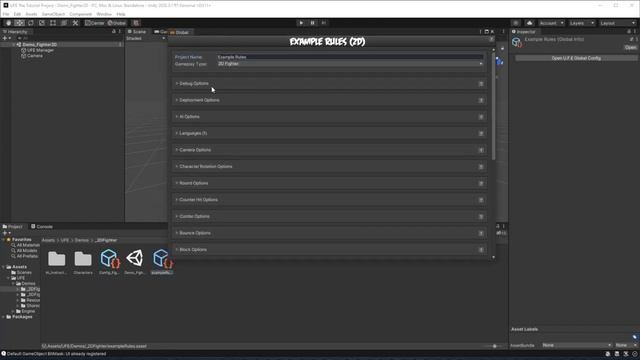Viewport: 640px width, 360px height.
Task: Switch to the Console tab
Action: 42,227
